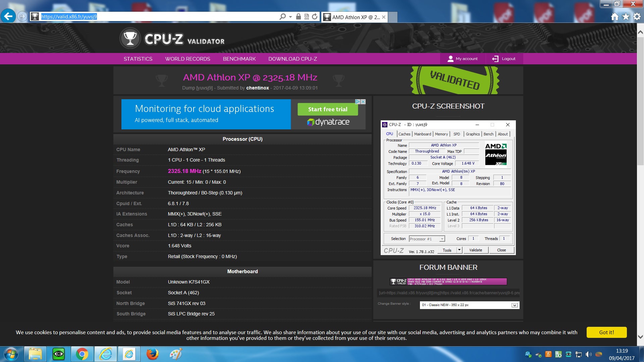644x362 pixels.
Task: Click the AdChoices triangle icon
Action: (358, 102)
